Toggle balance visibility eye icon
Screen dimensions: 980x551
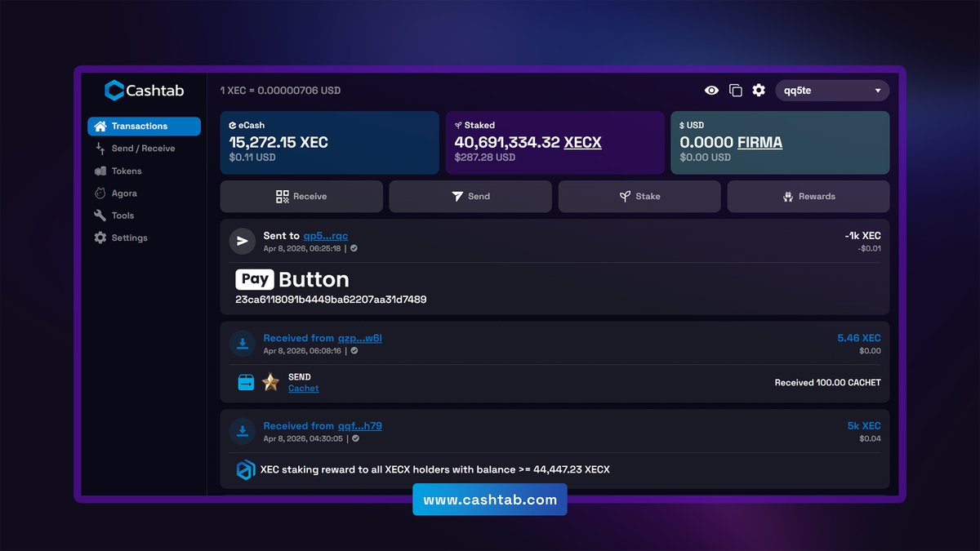[x=712, y=91]
